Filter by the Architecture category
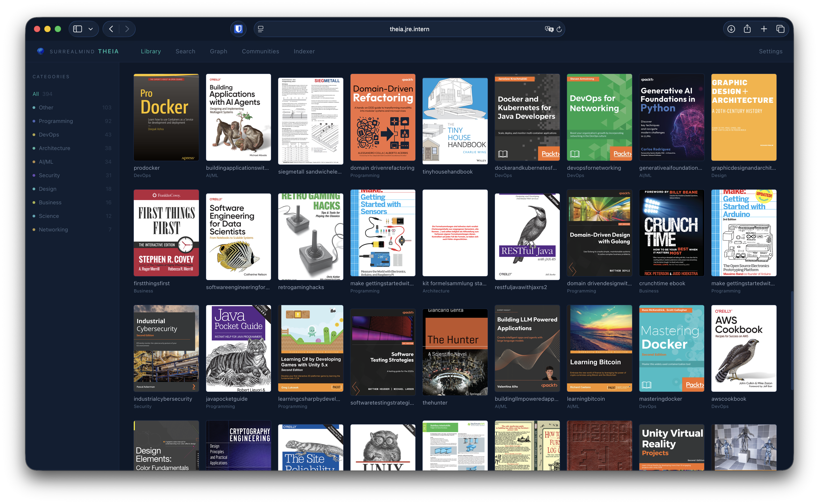The height and width of the screenshot is (504, 819). pyautogui.click(x=72, y=148)
